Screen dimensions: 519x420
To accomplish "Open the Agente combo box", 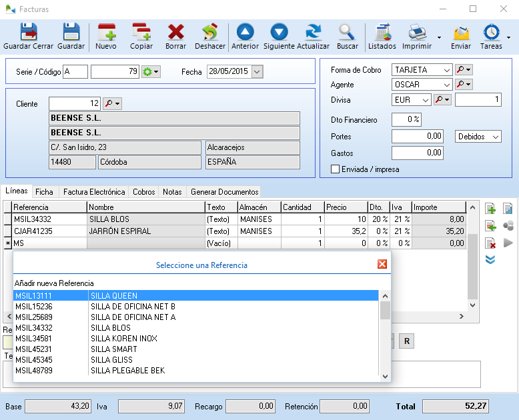I will [x=446, y=85].
